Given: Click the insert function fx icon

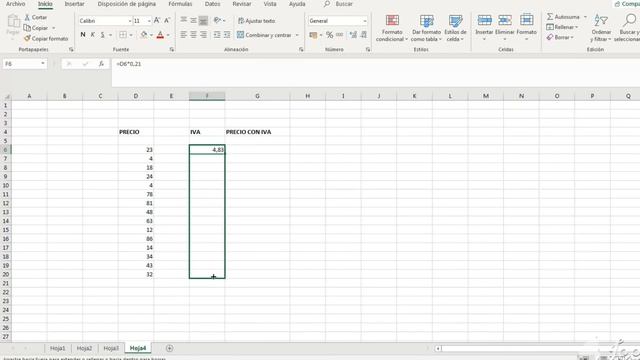Looking at the screenshot, I should 101,64.
